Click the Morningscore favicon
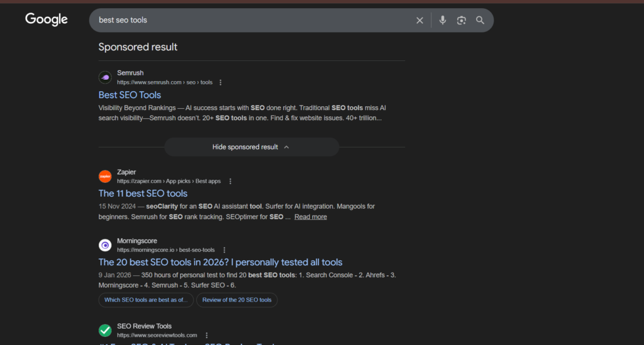 pos(105,245)
